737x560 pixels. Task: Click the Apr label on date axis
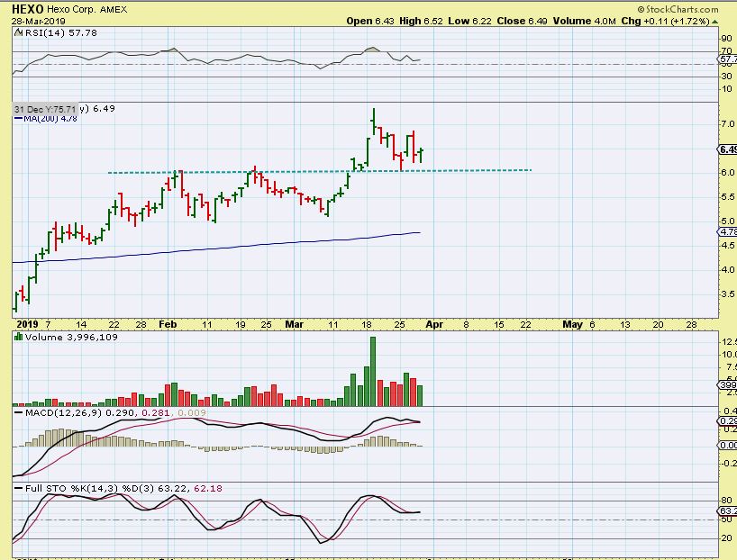(434, 325)
